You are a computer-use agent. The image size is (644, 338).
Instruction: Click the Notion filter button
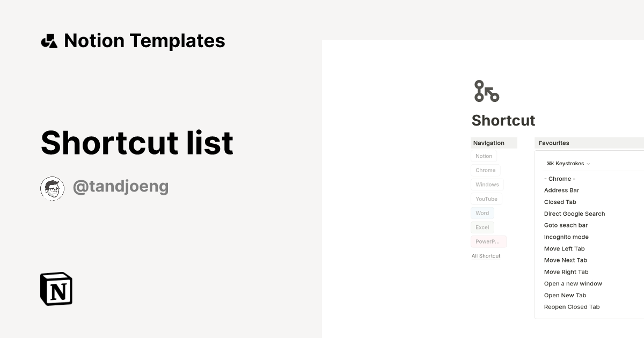click(x=483, y=156)
